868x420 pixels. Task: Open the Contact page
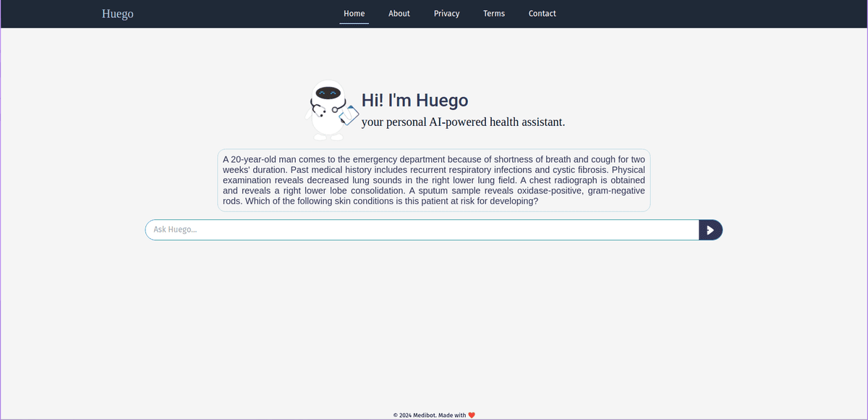pos(542,14)
